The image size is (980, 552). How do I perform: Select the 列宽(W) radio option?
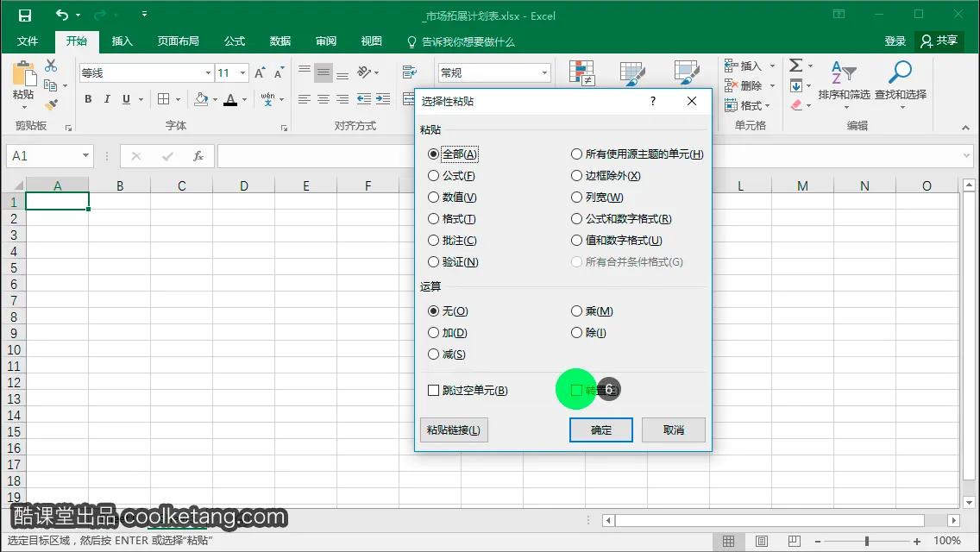tap(597, 197)
